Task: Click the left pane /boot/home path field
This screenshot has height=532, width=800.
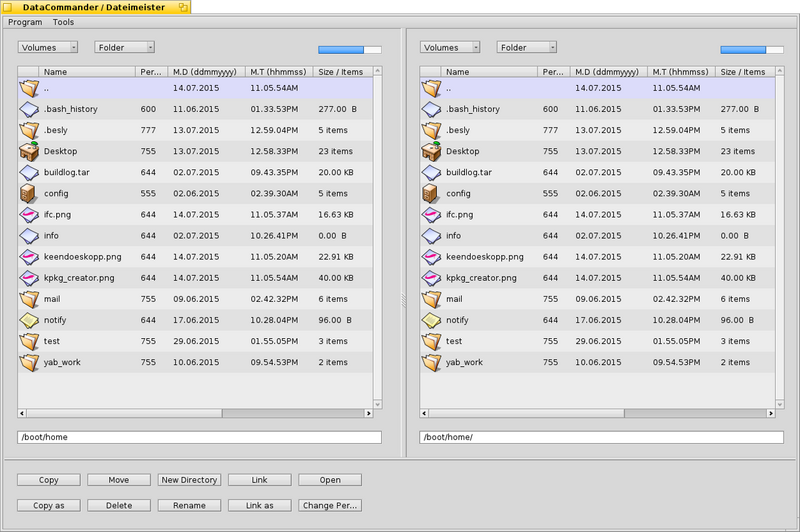Action: pos(199,437)
